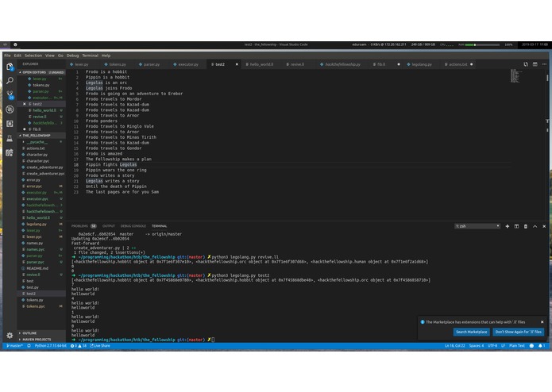Click the RAM usage bar in top panel
The height and width of the screenshot is (392, 552).
pyautogui.click(x=482, y=44)
